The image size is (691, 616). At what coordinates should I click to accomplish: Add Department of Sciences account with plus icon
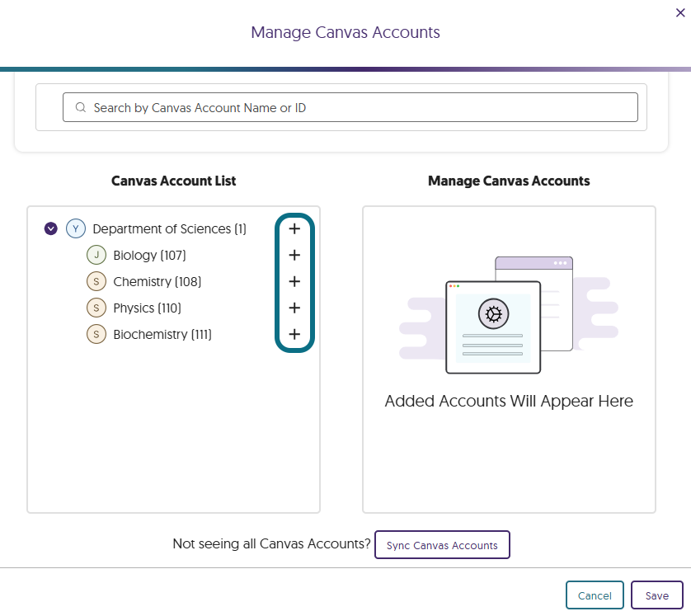(294, 228)
